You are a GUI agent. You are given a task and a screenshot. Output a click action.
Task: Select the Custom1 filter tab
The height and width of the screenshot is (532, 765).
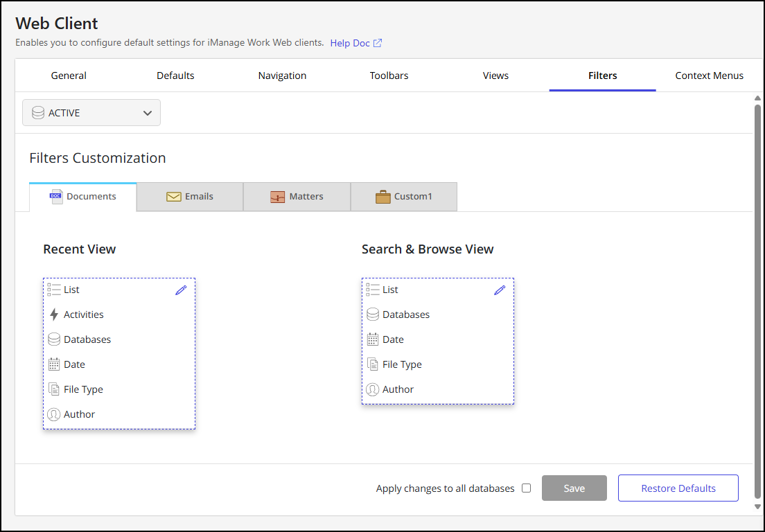(403, 197)
